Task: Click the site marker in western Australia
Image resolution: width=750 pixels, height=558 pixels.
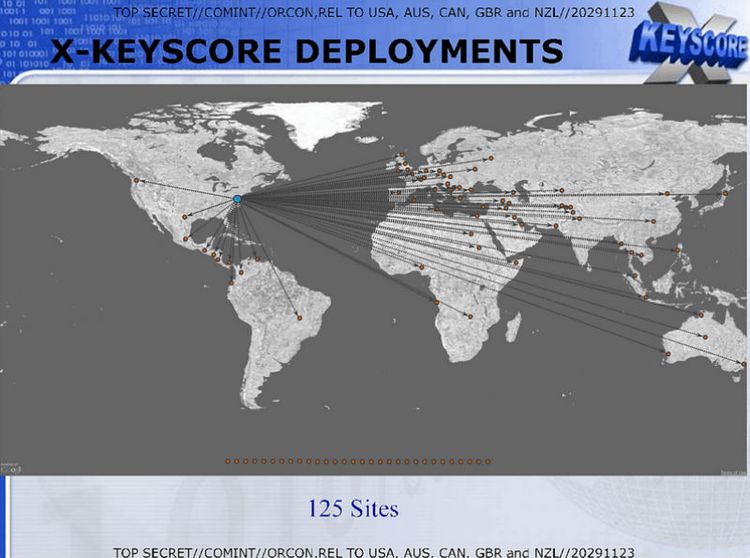Action: (x=665, y=352)
